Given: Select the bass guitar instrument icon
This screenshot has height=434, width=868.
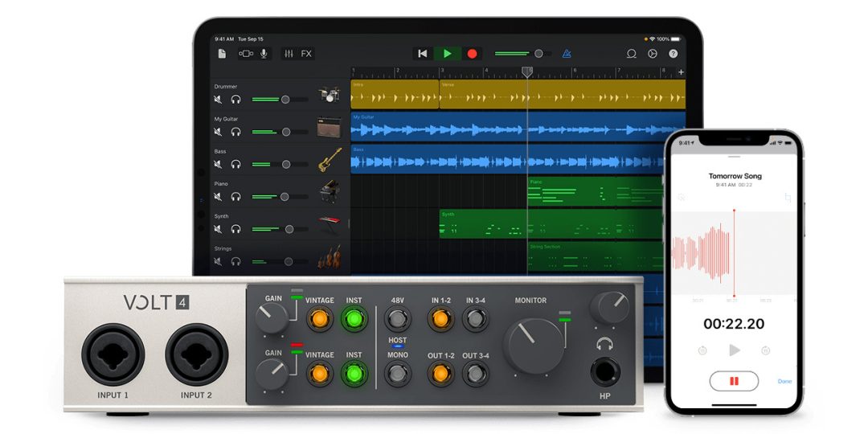Looking at the screenshot, I should click(330, 159).
